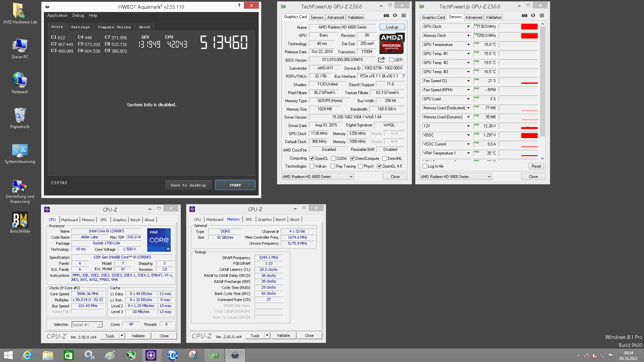Click the START button in Aquamark

235,185
